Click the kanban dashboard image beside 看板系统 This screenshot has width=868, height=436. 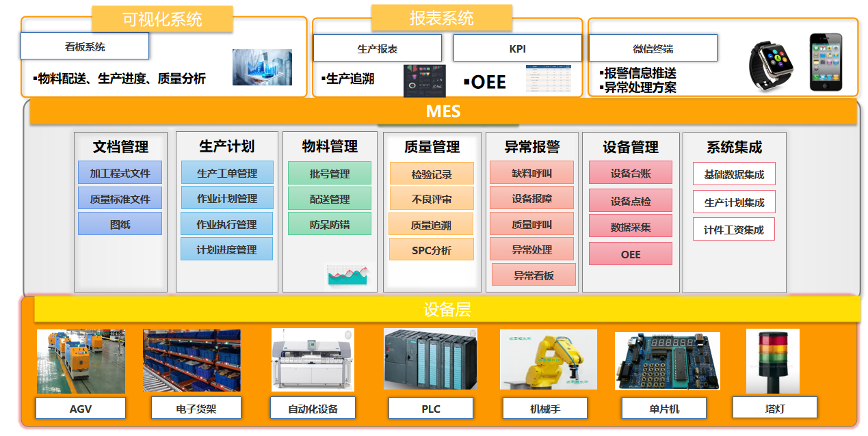[x=262, y=67]
